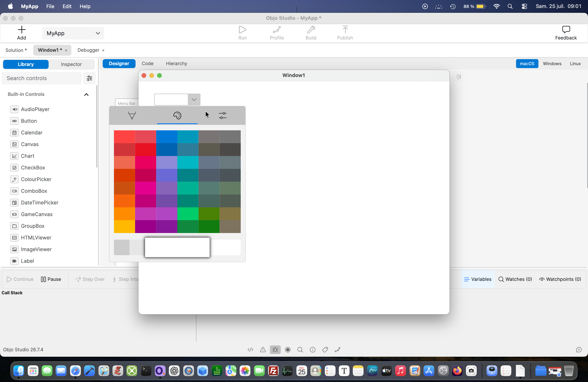The width and height of the screenshot is (588, 382).
Task: Click the magnifier search icon in status bar
Action: pyautogui.click(x=300, y=350)
